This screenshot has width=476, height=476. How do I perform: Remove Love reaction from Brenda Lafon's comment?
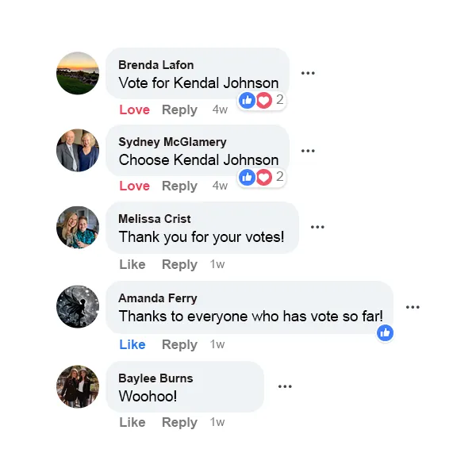click(135, 109)
